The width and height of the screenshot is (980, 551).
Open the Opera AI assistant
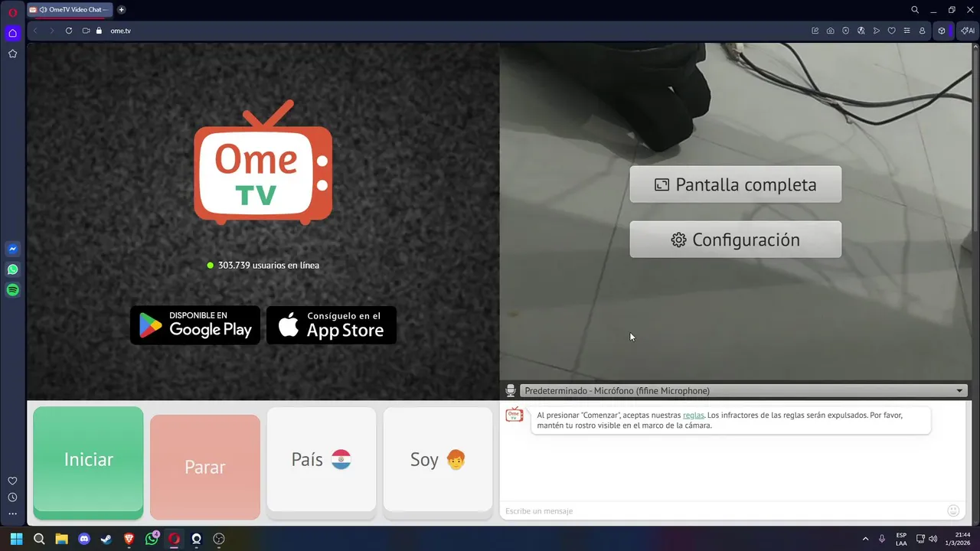[x=967, y=31]
